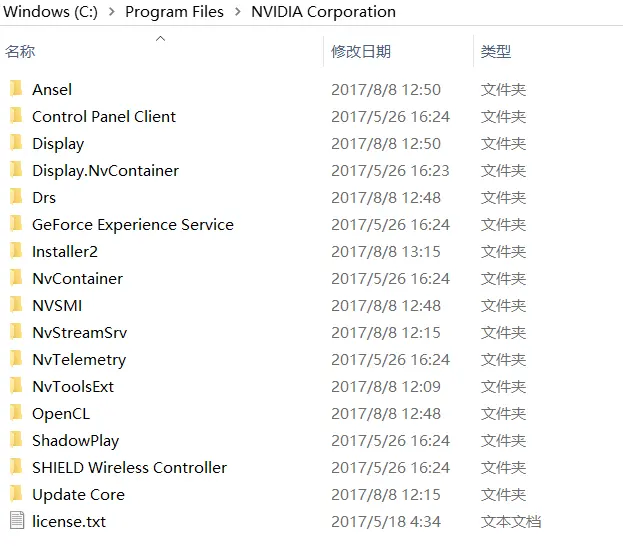Select the NVSMI folder icon
623x546 pixels.
click(16, 304)
